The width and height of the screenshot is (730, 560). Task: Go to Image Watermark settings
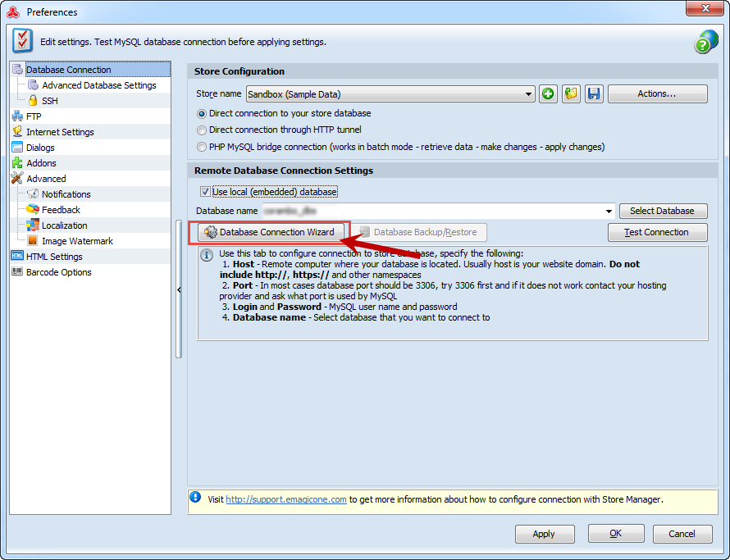point(77,241)
